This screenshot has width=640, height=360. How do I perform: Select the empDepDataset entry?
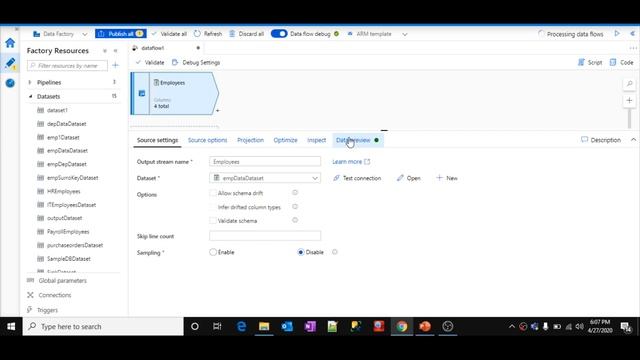pyautogui.click(x=67, y=164)
